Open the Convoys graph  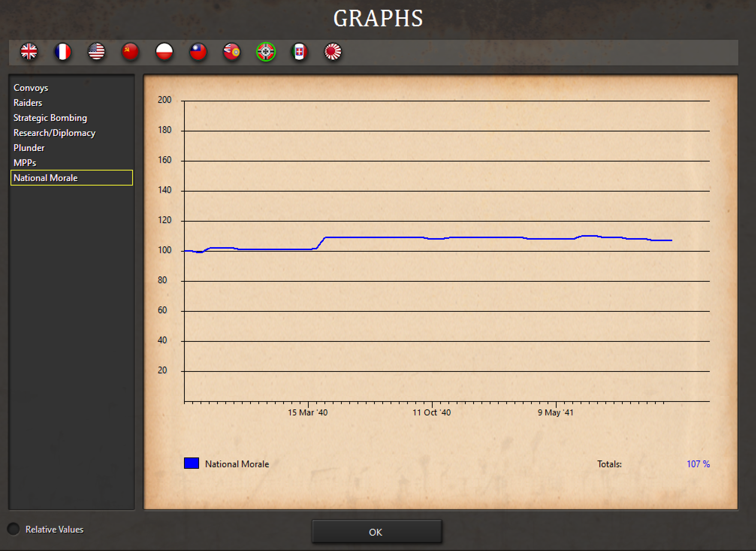tap(31, 88)
